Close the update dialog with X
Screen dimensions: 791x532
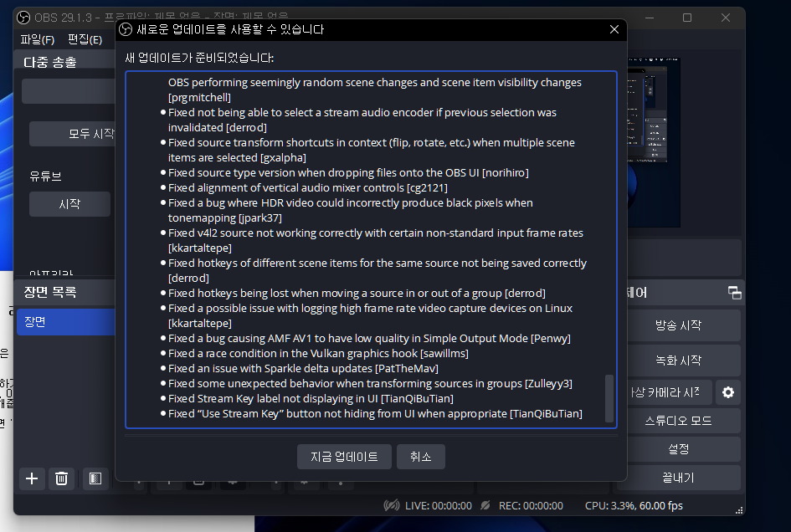coord(614,30)
